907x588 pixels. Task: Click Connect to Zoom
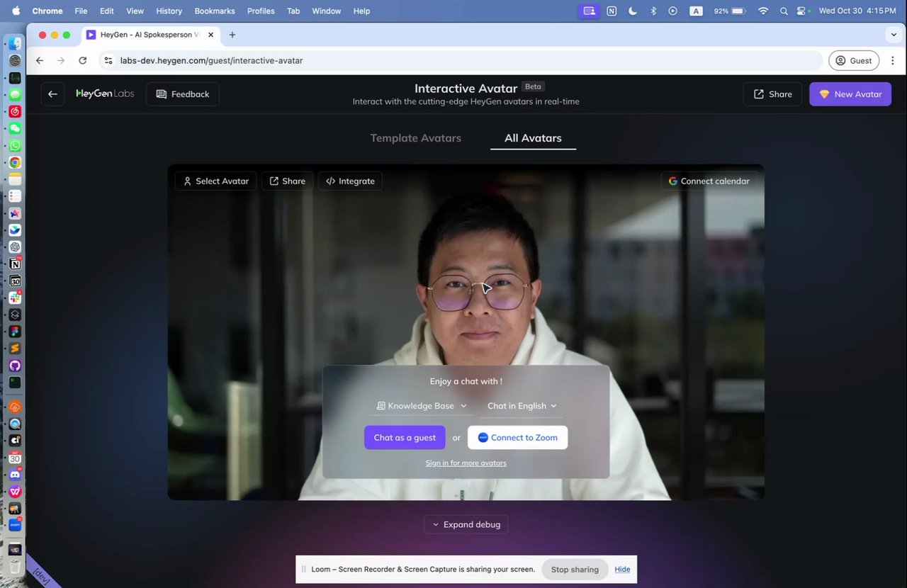(x=517, y=438)
